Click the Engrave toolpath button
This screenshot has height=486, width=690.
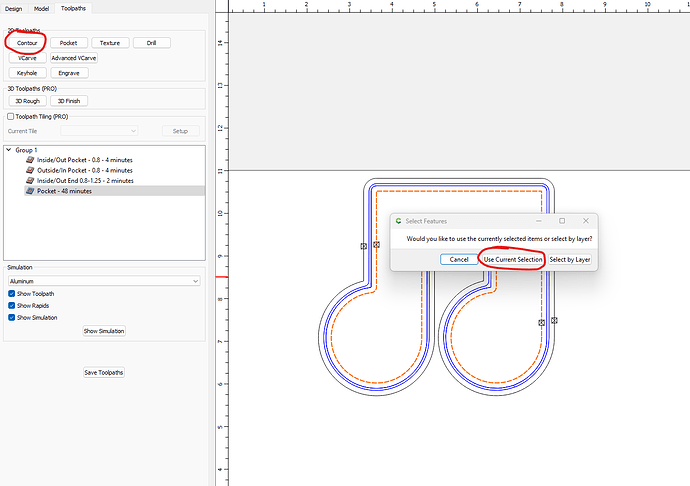tap(69, 73)
